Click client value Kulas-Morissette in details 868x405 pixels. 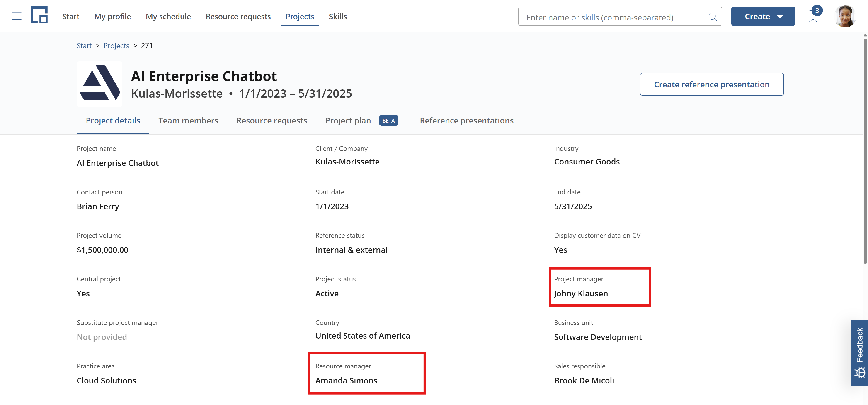click(347, 162)
